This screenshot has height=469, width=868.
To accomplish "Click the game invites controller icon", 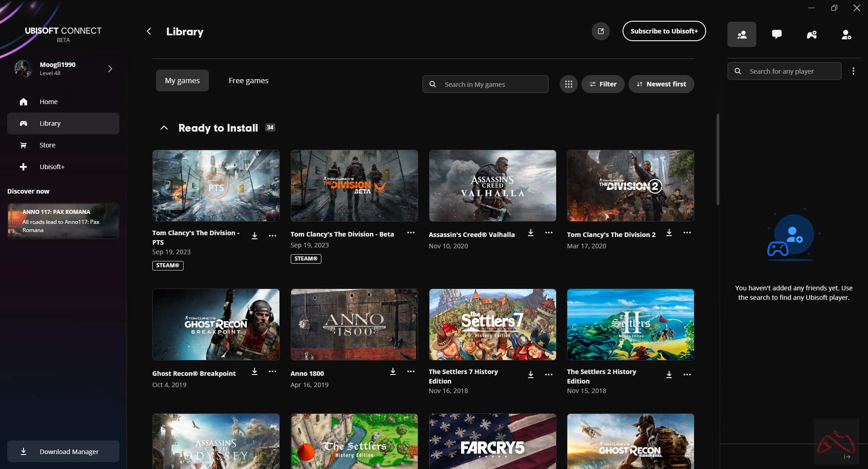I will point(811,34).
